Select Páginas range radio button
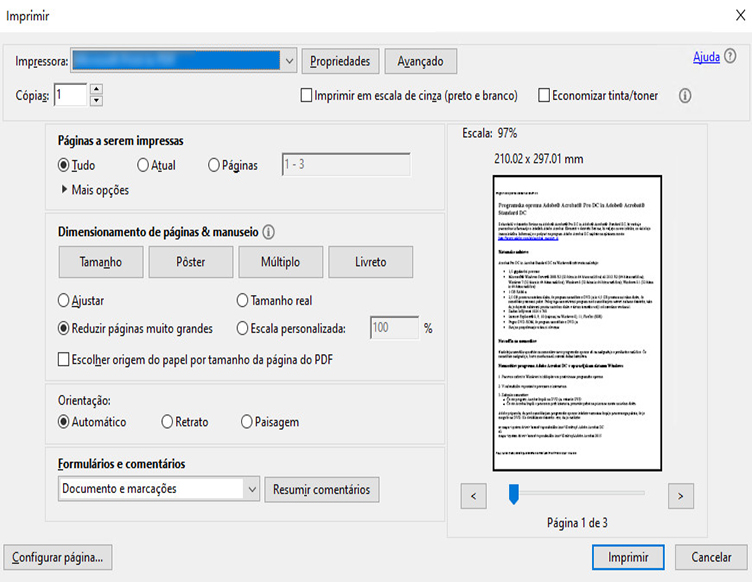 pyautogui.click(x=213, y=165)
